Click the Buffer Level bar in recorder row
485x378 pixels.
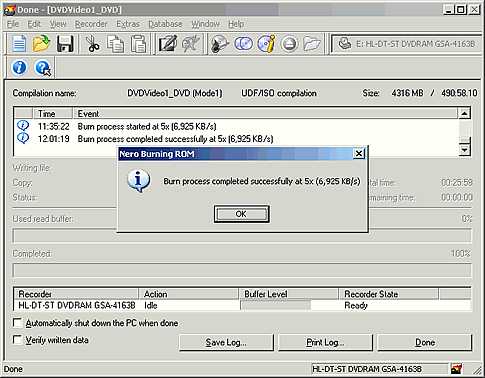tap(276, 305)
